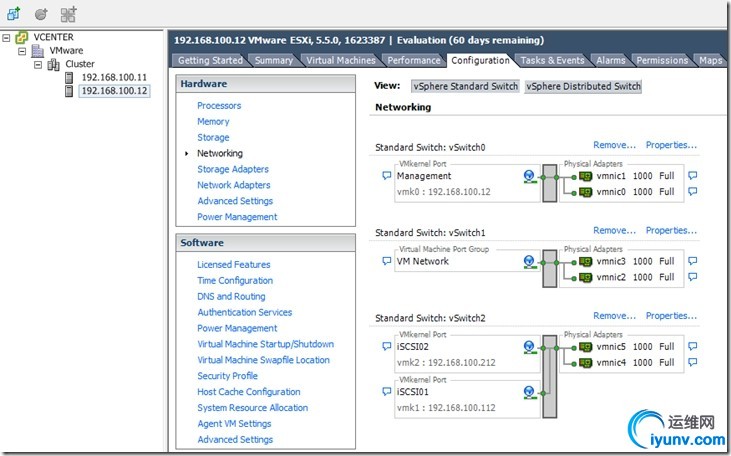This screenshot has width=731, height=456.
Task: Open Storage Adapters hardware settings
Action: click(x=233, y=169)
